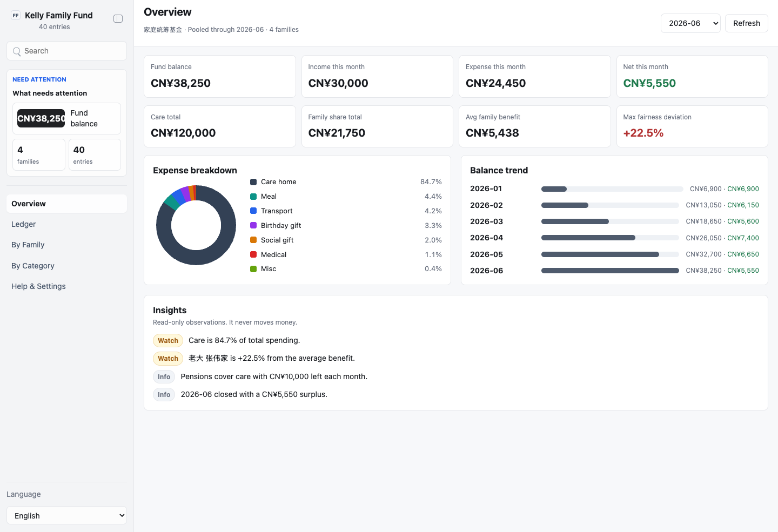Click the 2026-03 balance trend bar
This screenshot has width=778, height=532.
pyautogui.click(x=610, y=221)
